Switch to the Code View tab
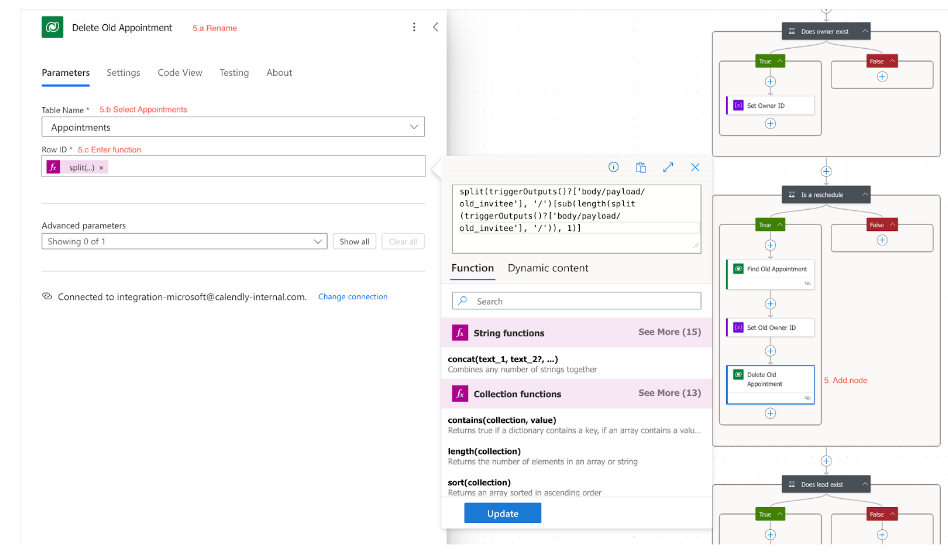Image resolution: width=948 pixels, height=558 pixels. click(180, 72)
